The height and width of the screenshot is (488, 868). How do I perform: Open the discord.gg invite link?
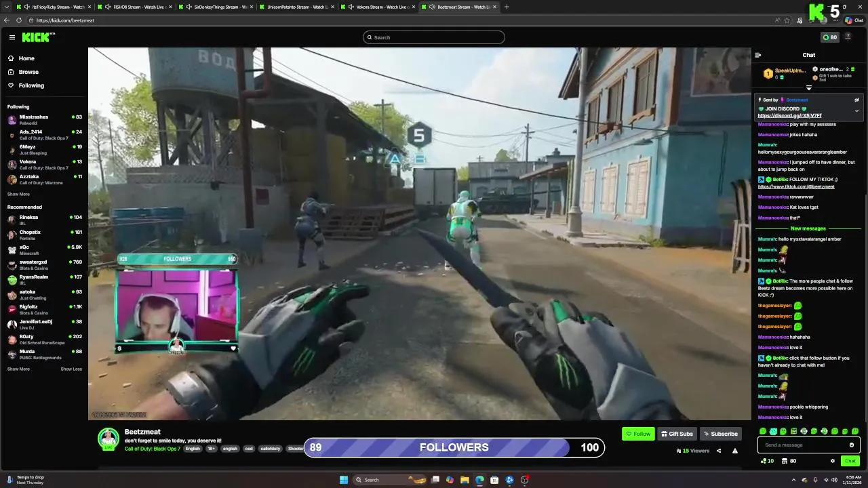tap(789, 116)
